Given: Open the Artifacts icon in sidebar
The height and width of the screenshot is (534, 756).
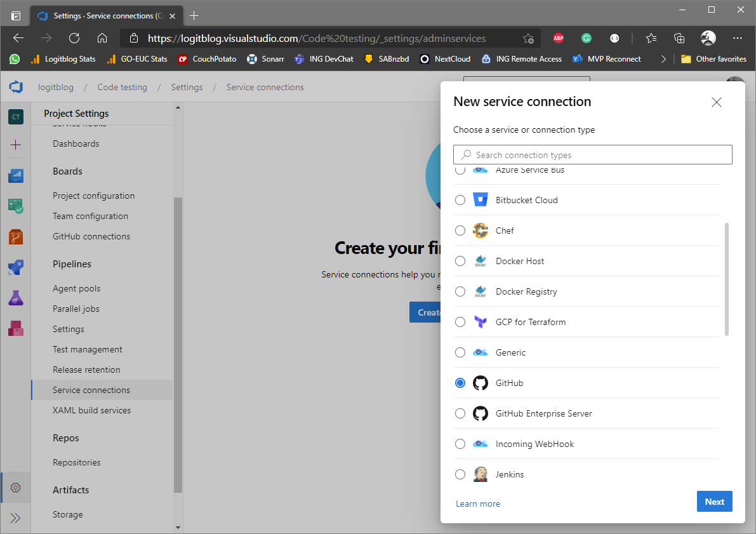Looking at the screenshot, I should click(16, 328).
